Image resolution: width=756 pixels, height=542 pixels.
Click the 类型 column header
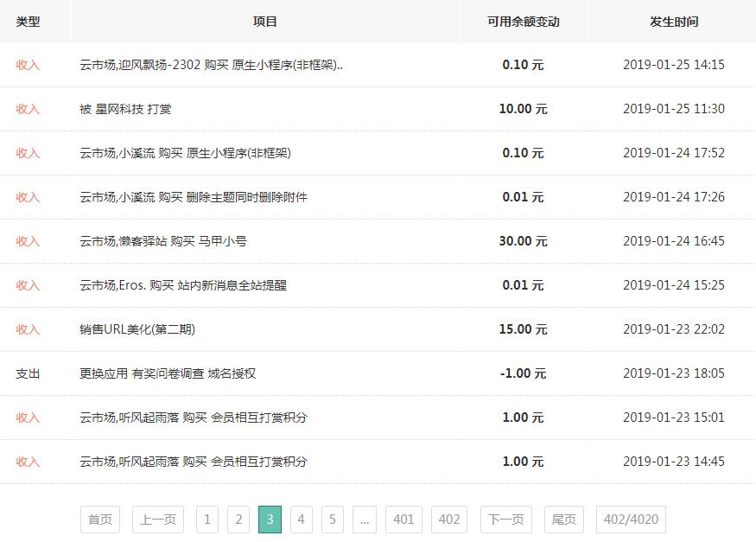[29, 22]
